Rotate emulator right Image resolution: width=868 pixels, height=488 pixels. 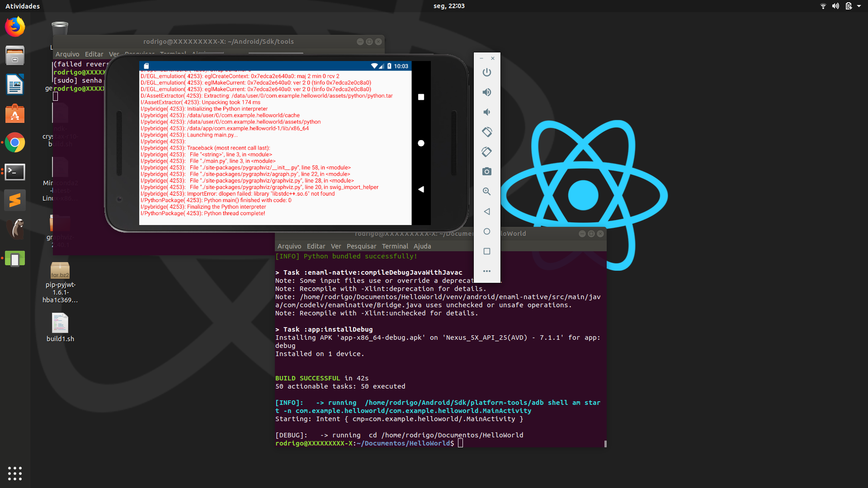click(x=486, y=152)
